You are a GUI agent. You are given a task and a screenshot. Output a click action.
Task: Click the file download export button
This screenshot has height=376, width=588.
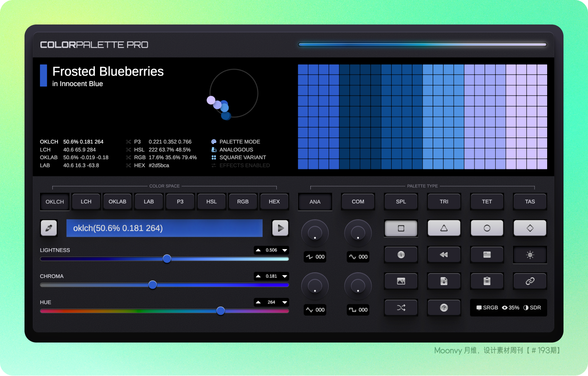[x=444, y=281]
